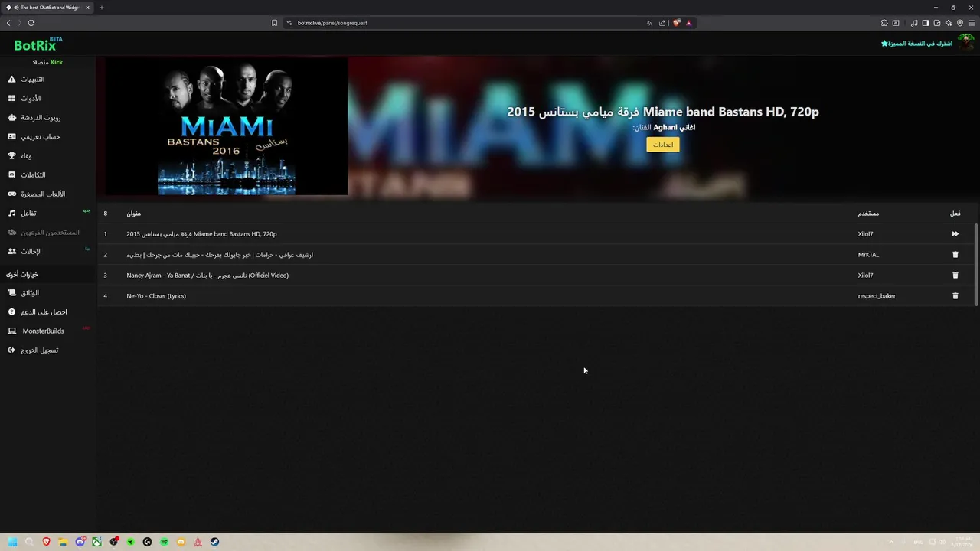Click username respect_baker
This screenshot has width=980, height=551.
877,296
